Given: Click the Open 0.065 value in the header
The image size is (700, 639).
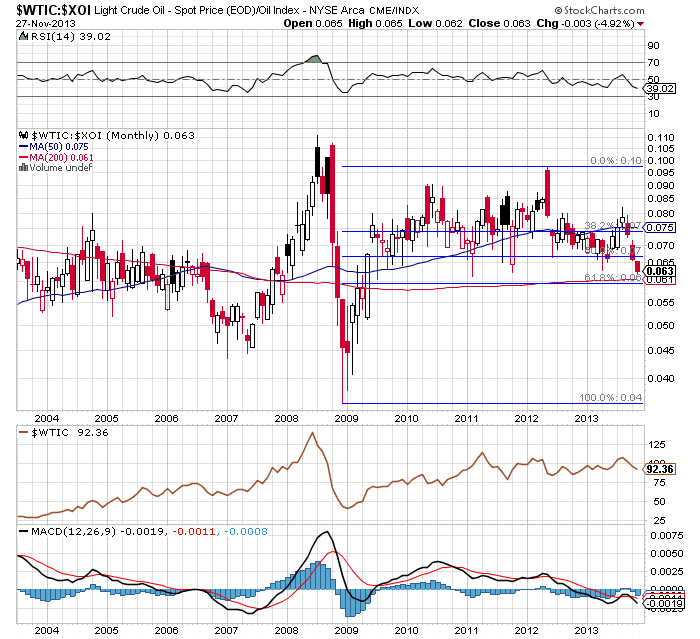Looking at the screenshot, I should point(312,23).
